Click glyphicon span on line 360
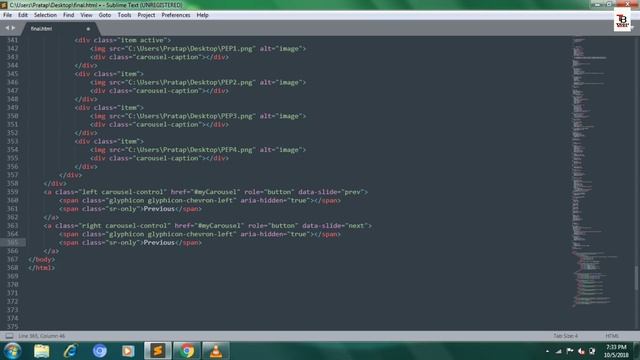Screen dimensions: 640x360 click(x=200, y=200)
